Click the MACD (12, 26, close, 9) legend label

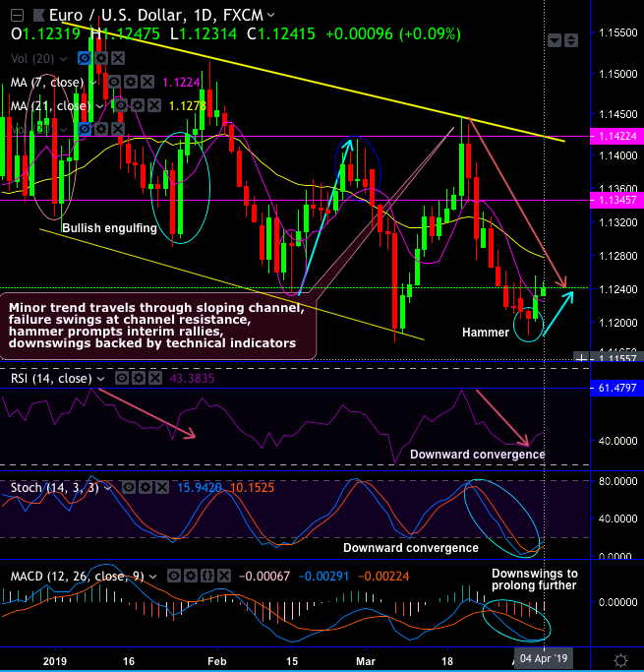(78, 576)
